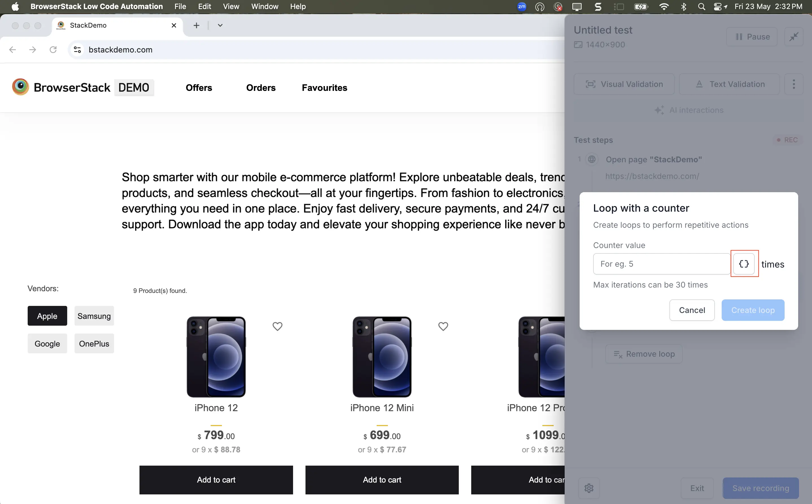The width and height of the screenshot is (812, 504).
Task: Open the BrowserStack Low Code Automation app menu
Action: coord(97,6)
